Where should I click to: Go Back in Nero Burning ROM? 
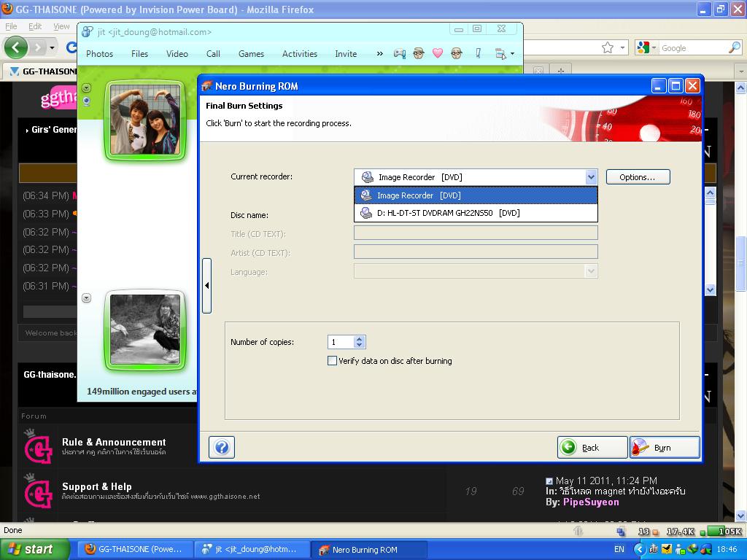[592, 448]
